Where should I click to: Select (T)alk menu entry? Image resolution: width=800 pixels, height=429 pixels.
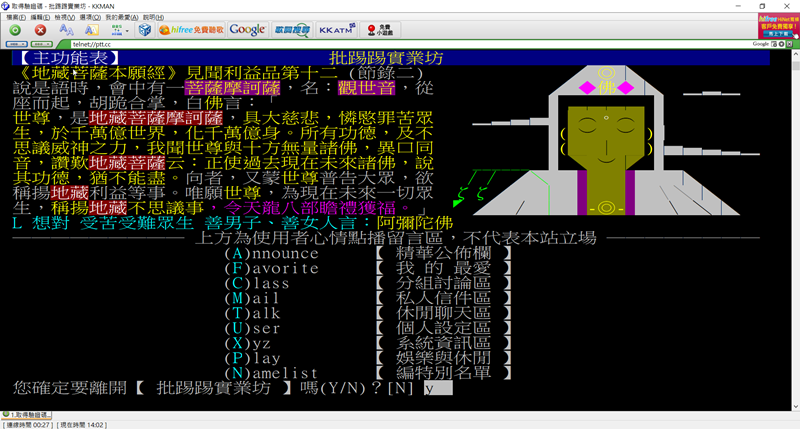click(252, 313)
